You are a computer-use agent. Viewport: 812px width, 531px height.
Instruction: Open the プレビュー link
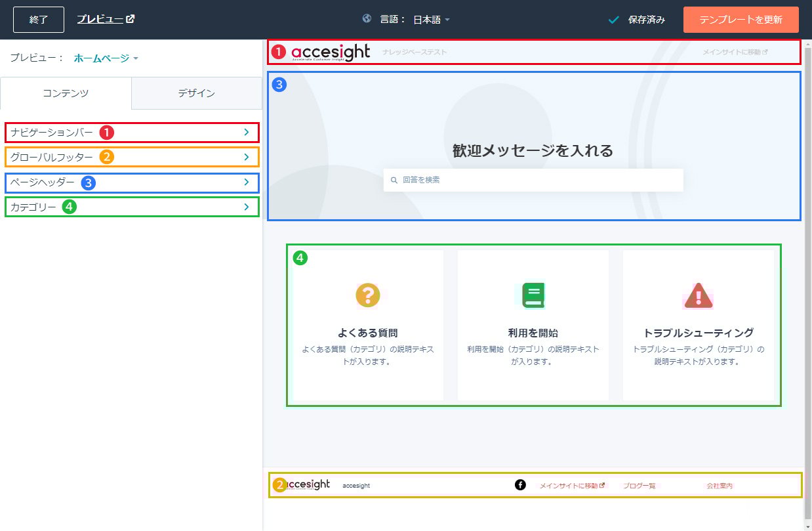tap(106, 19)
